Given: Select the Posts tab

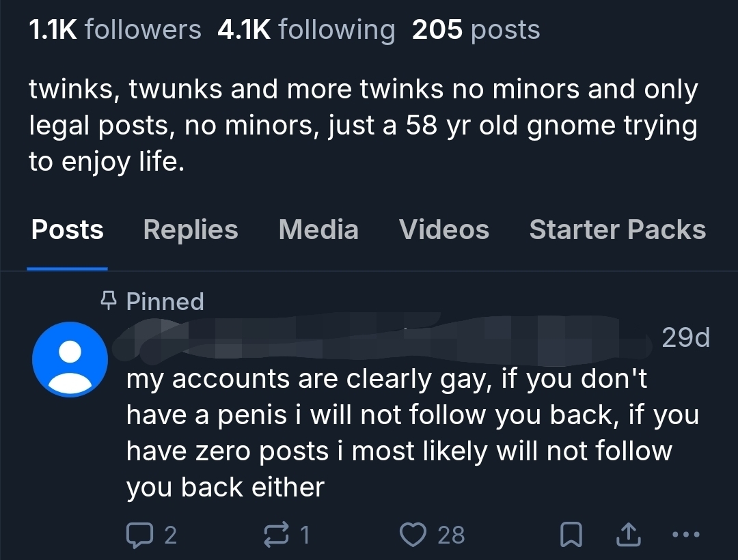Looking at the screenshot, I should point(67,229).
